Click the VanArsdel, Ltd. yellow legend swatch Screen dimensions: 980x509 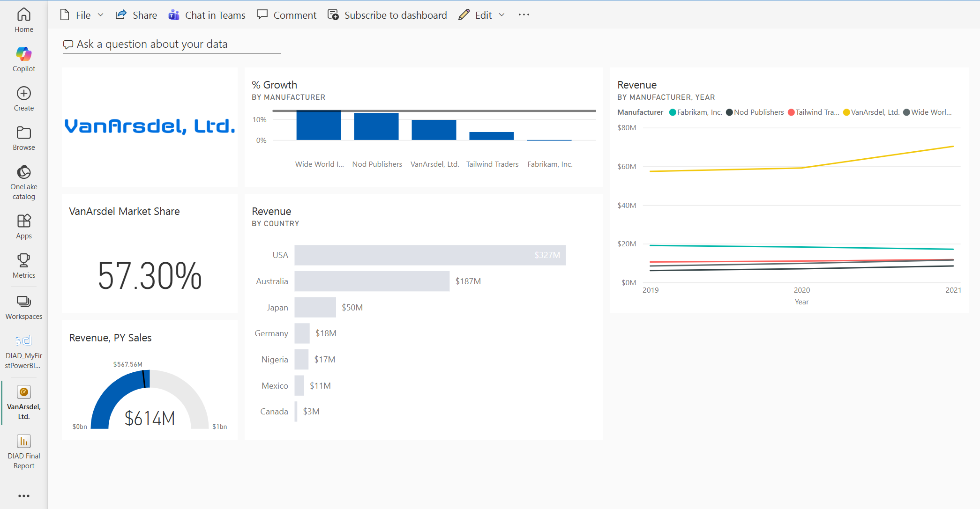coord(846,112)
